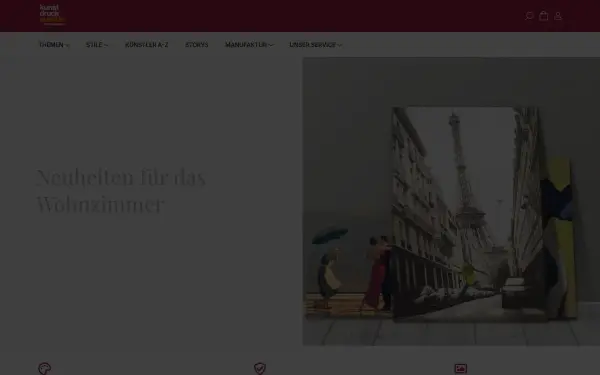Click the picture frame icon
Image resolution: width=600 pixels, height=375 pixels.
461,368
